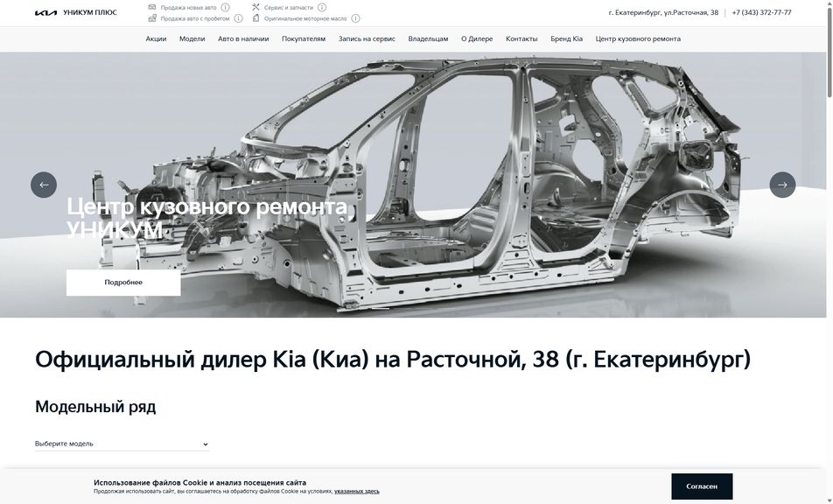
Task: Click Оригинальное моторное масло link
Action: 304,18
